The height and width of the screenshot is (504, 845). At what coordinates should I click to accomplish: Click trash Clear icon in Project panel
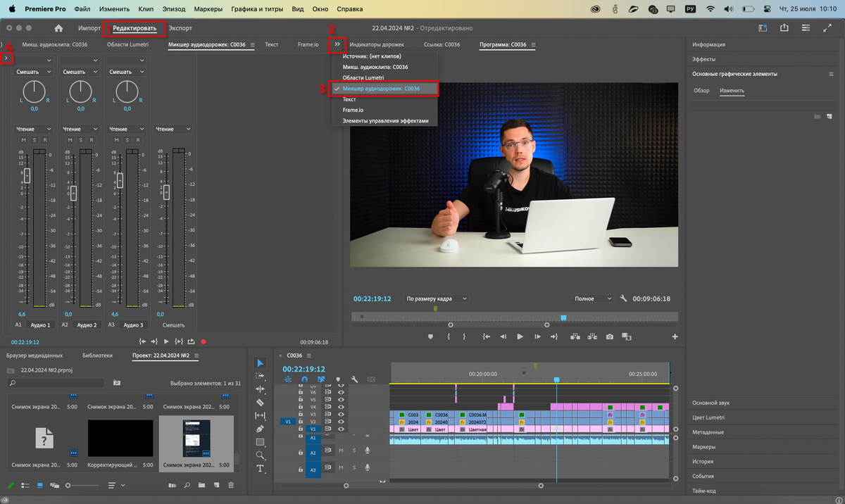232,485
